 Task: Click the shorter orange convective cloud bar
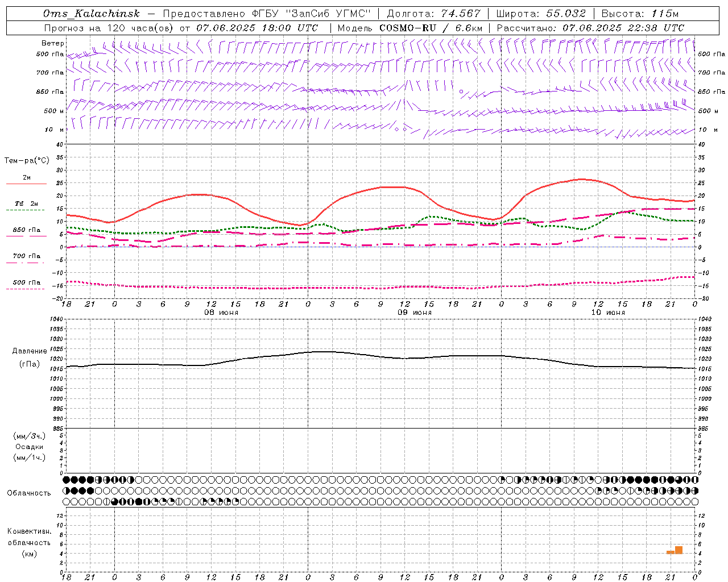[671, 552]
